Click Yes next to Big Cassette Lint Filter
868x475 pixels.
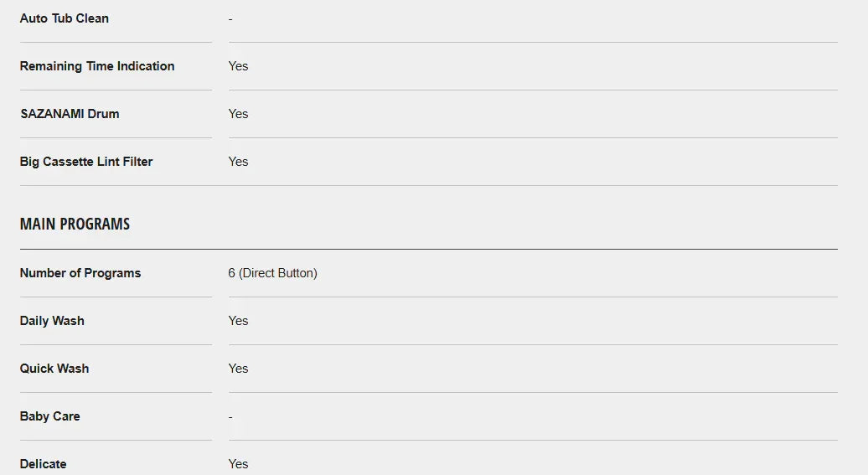[x=238, y=162]
